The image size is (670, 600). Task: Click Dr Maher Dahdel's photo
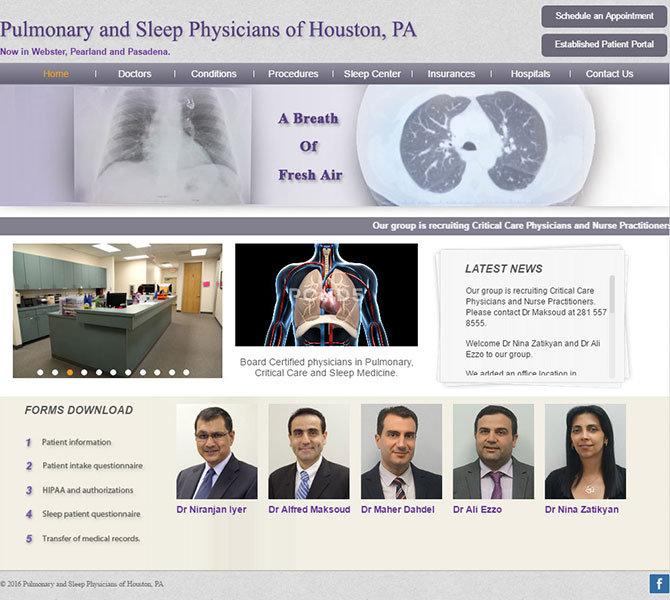coord(401,452)
